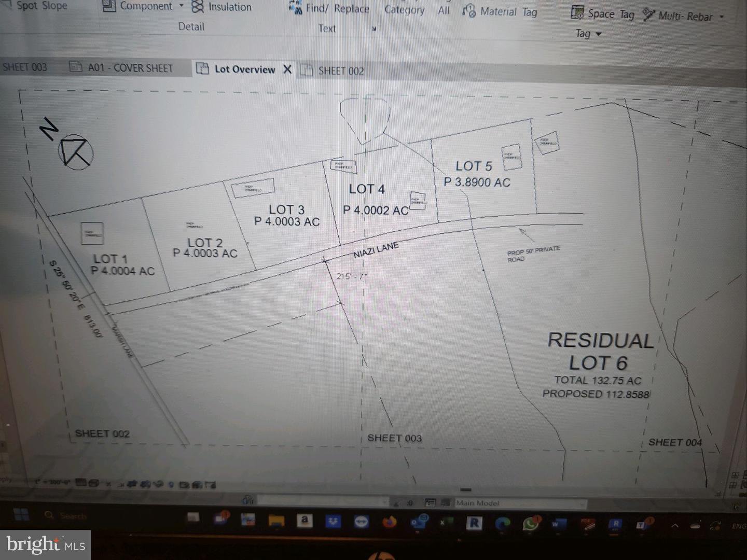Click the Tag All tool
The width and height of the screenshot is (747, 560).
pyautogui.click(x=444, y=10)
